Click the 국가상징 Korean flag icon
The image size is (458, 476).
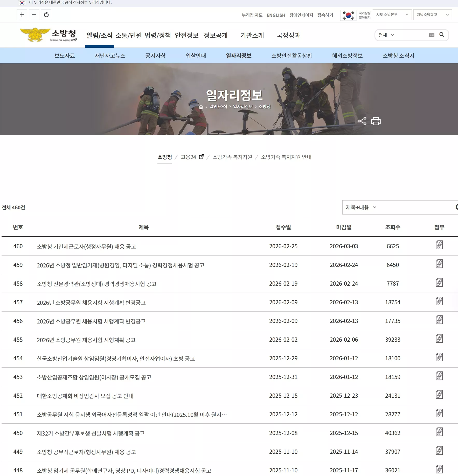click(349, 15)
